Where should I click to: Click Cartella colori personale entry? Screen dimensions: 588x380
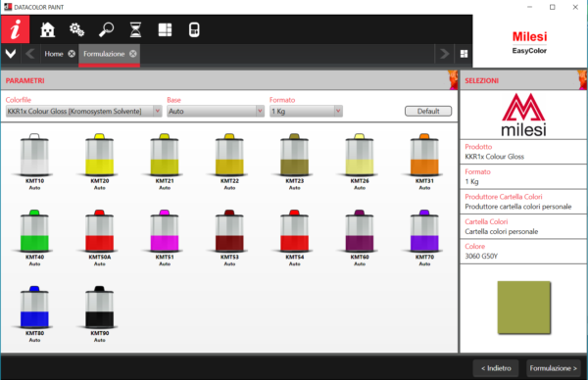point(523,226)
